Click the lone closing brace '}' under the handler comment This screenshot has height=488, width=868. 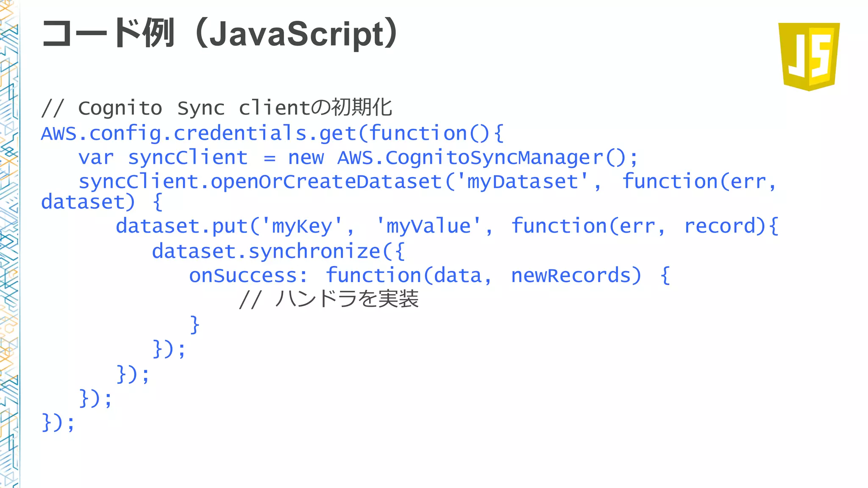click(x=195, y=325)
